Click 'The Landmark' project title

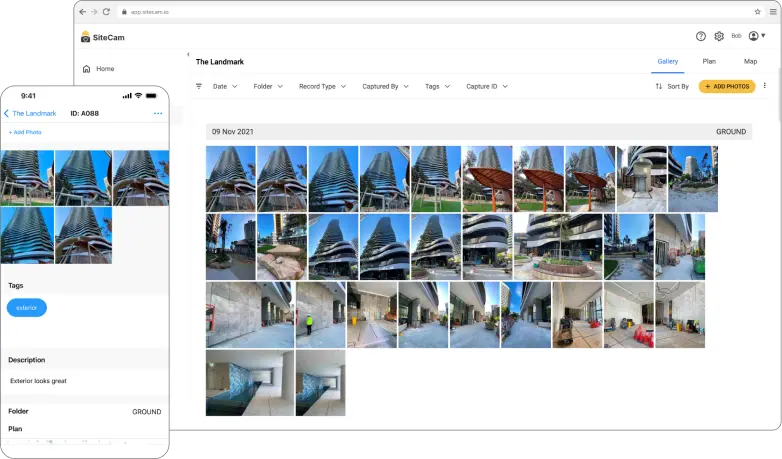[219, 62]
